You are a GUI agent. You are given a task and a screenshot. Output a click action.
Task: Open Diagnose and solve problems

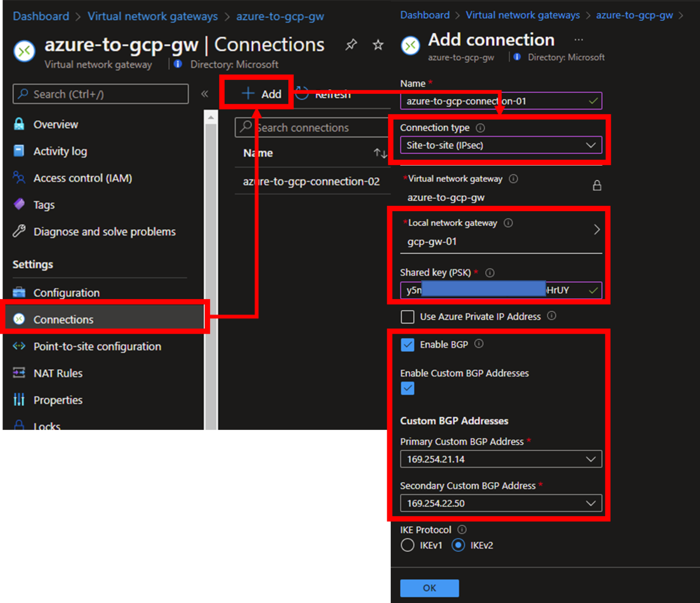tap(104, 232)
